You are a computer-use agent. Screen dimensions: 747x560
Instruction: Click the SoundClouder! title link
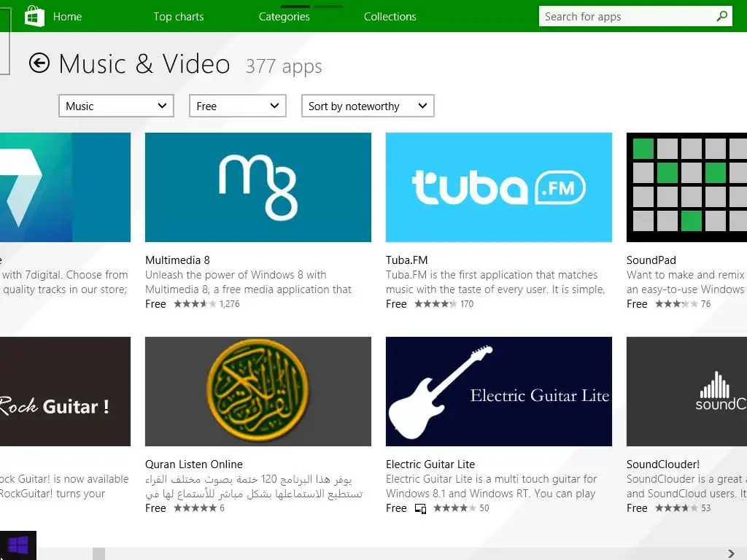pos(662,464)
